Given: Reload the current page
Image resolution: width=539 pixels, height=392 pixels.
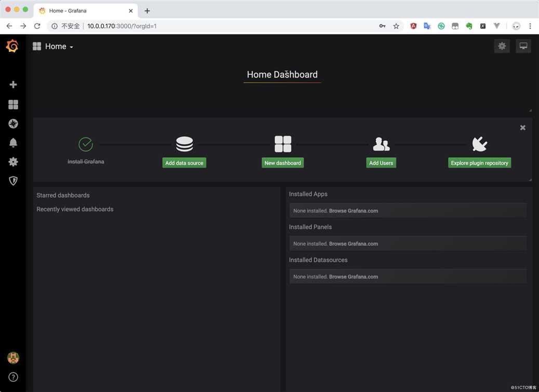Looking at the screenshot, I should click(37, 26).
